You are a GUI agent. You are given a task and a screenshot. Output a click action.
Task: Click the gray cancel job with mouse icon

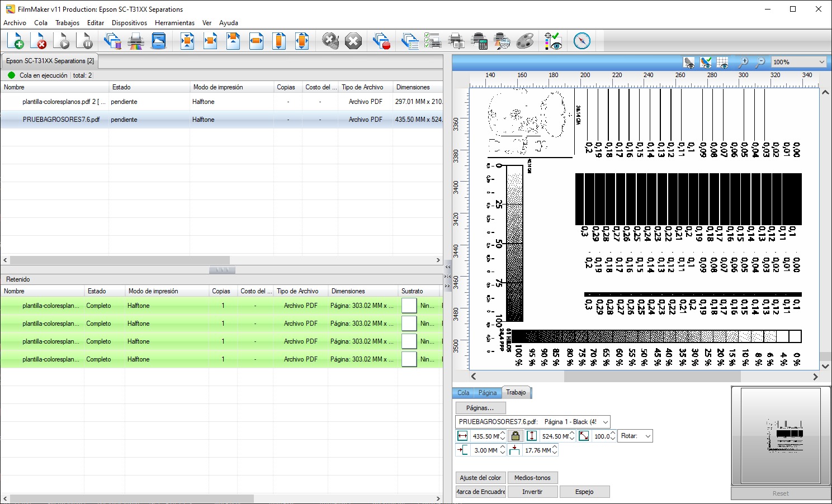pos(330,41)
